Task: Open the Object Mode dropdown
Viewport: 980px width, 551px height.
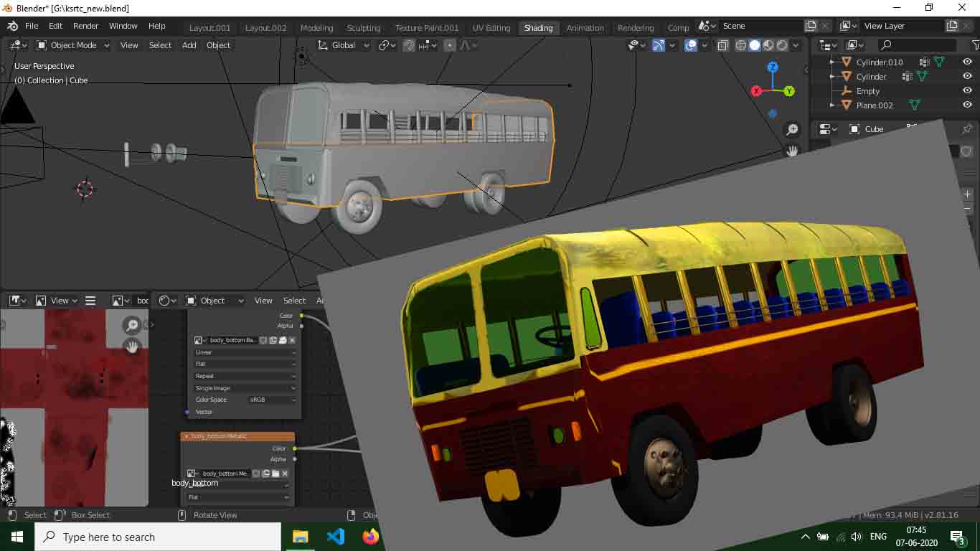Action: click(73, 45)
